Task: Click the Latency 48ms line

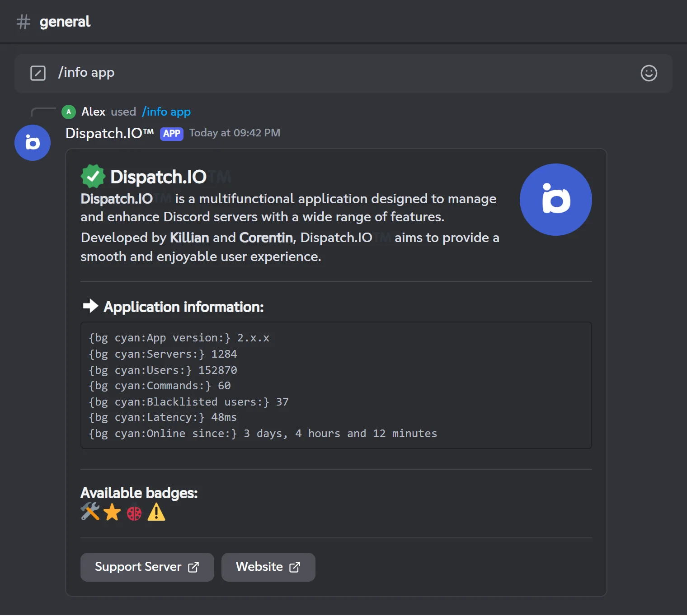Action: click(x=163, y=418)
